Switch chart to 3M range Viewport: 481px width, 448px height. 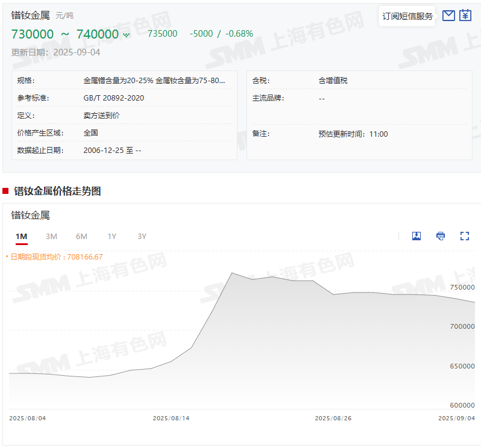pyautogui.click(x=51, y=237)
